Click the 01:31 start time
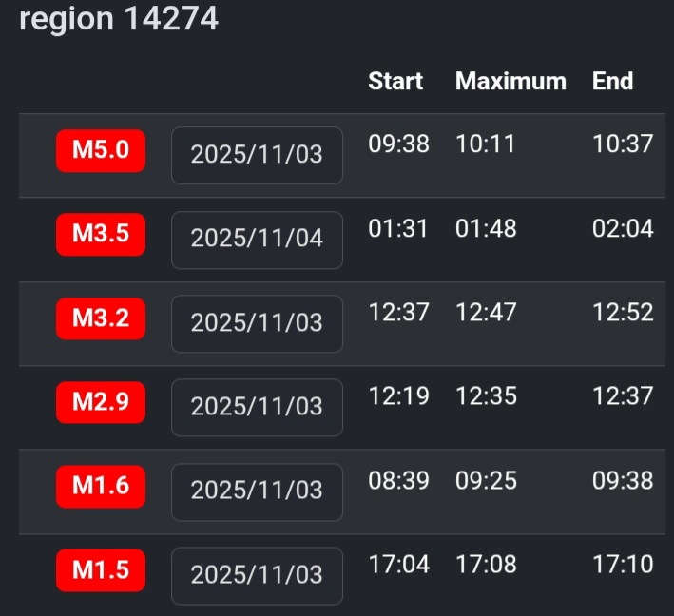The height and width of the screenshot is (616, 674). point(398,228)
